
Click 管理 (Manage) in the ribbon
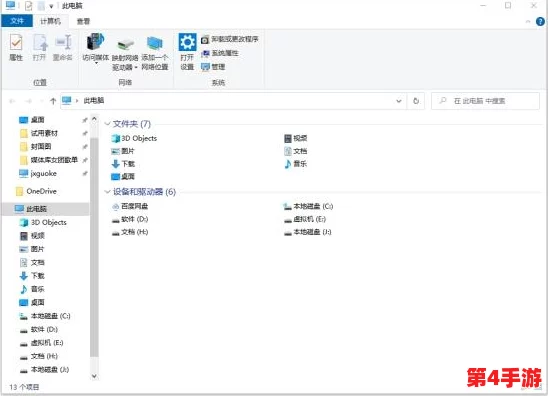point(213,67)
